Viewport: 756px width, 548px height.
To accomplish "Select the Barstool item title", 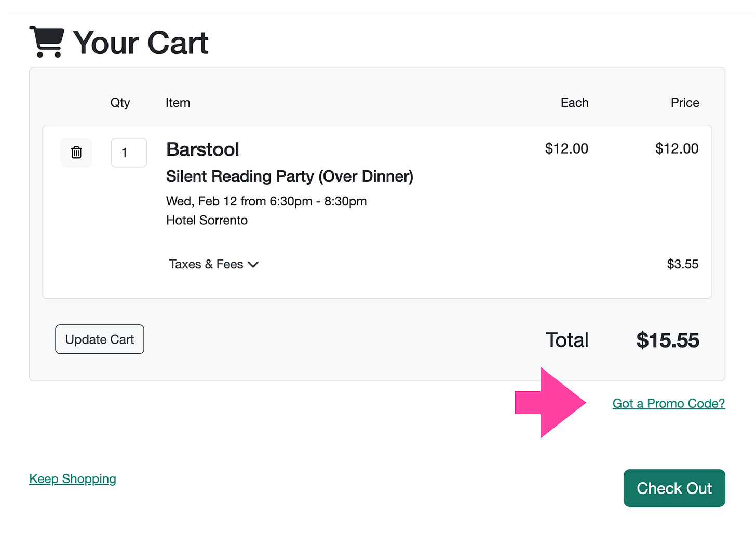I will click(x=203, y=149).
